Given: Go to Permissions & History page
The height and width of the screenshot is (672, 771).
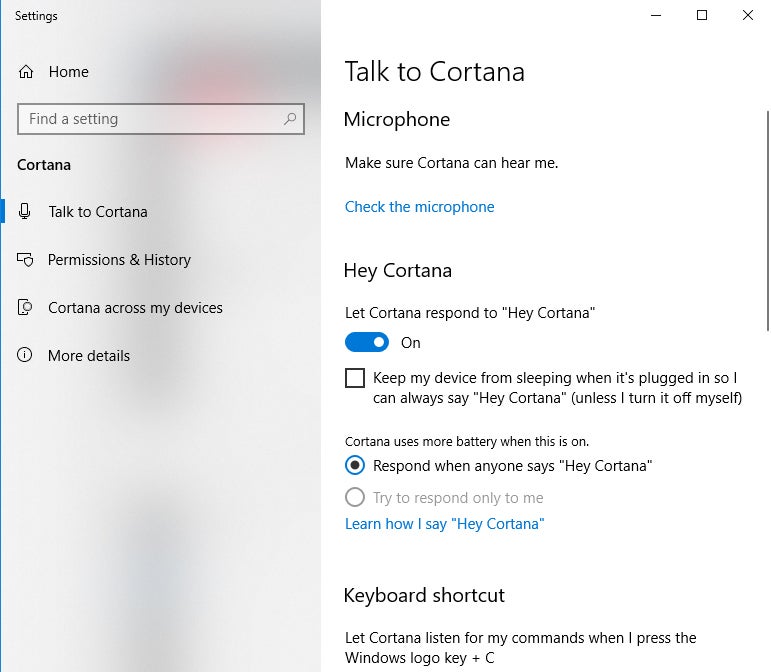Looking at the screenshot, I should point(119,260).
